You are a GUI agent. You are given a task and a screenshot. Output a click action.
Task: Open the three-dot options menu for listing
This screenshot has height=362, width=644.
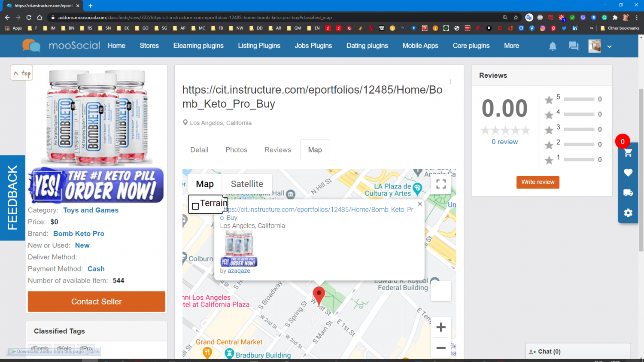(x=450, y=82)
